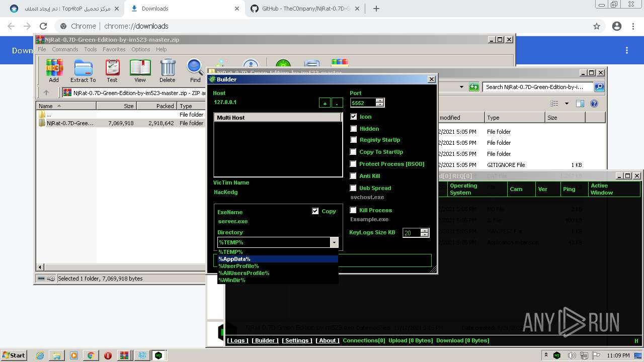Reload the Chrome page
This screenshot has height=362, width=644.
tap(43, 26)
